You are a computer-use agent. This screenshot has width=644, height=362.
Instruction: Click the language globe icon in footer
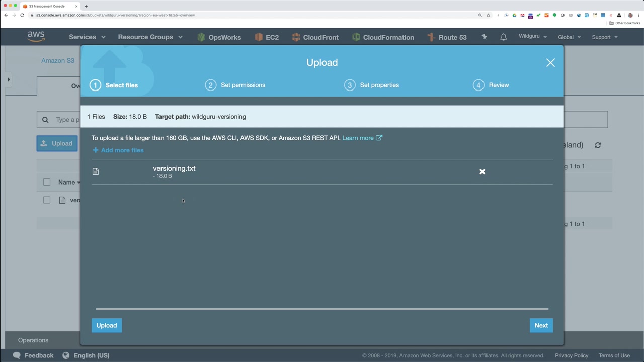point(66,355)
